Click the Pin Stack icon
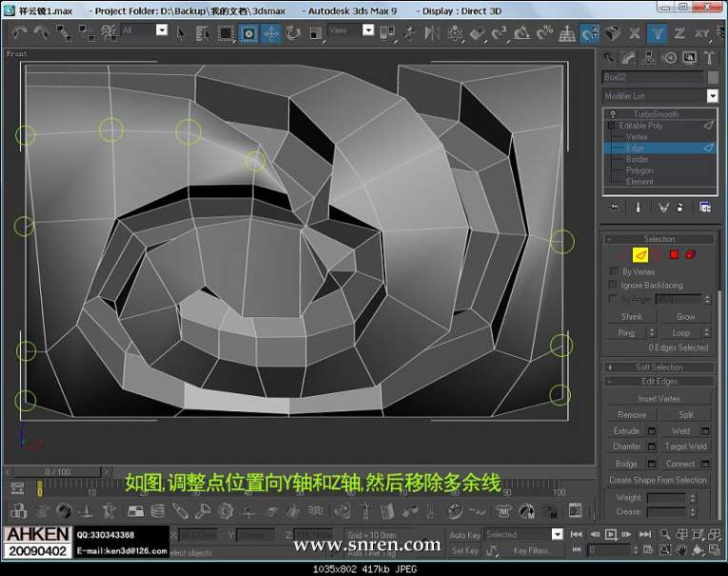Viewport: 728px width, 576px height. click(613, 208)
